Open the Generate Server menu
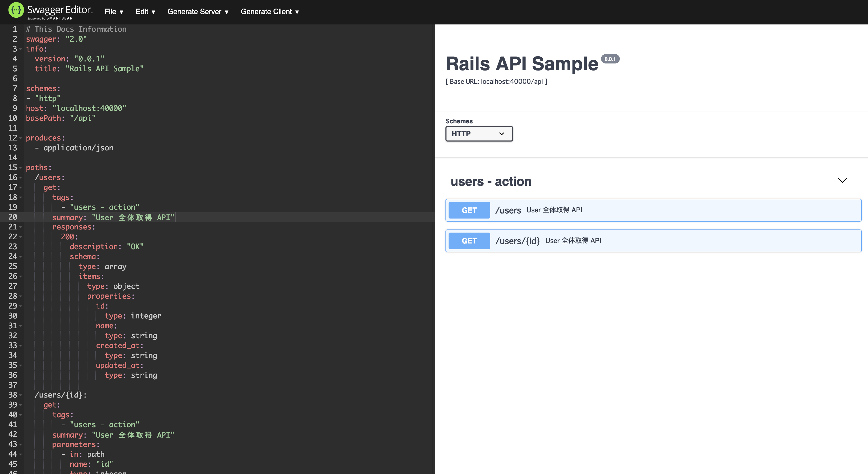Image resolution: width=868 pixels, height=474 pixels. click(198, 11)
